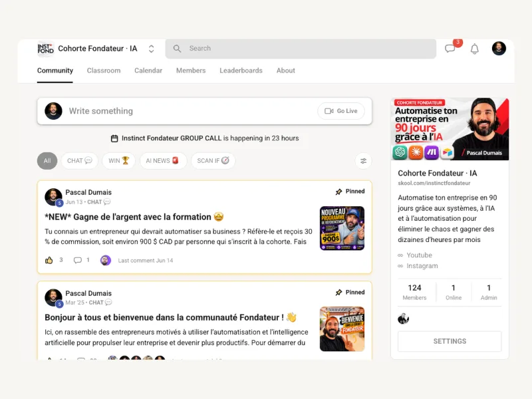Open the About tab
The width and height of the screenshot is (532, 399).
point(286,70)
